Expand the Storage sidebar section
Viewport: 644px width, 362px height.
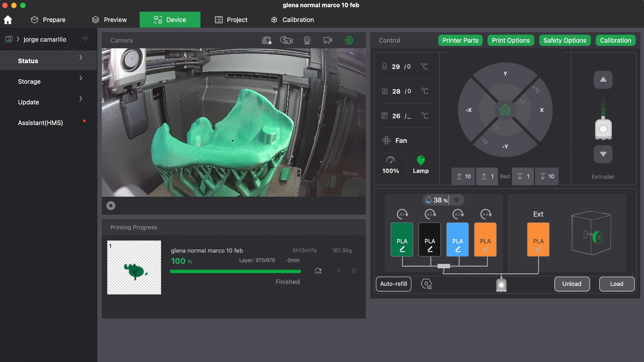click(x=48, y=81)
